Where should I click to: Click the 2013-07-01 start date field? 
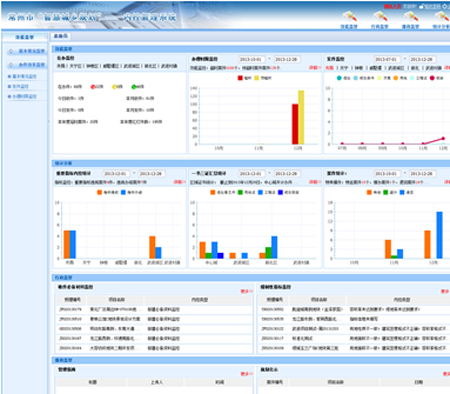point(386,59)
